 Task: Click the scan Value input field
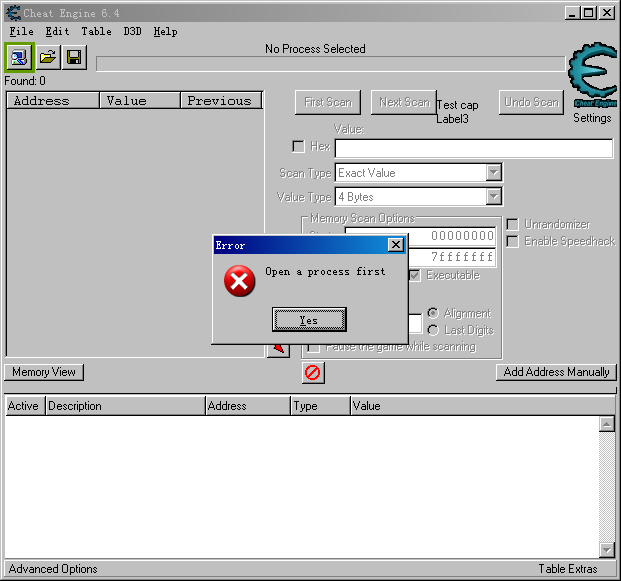coord(473,149)
